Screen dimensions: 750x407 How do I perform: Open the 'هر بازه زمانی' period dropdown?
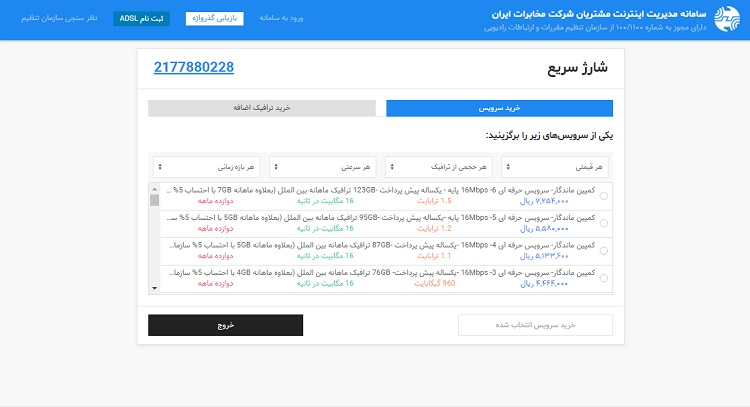(207, 167)
